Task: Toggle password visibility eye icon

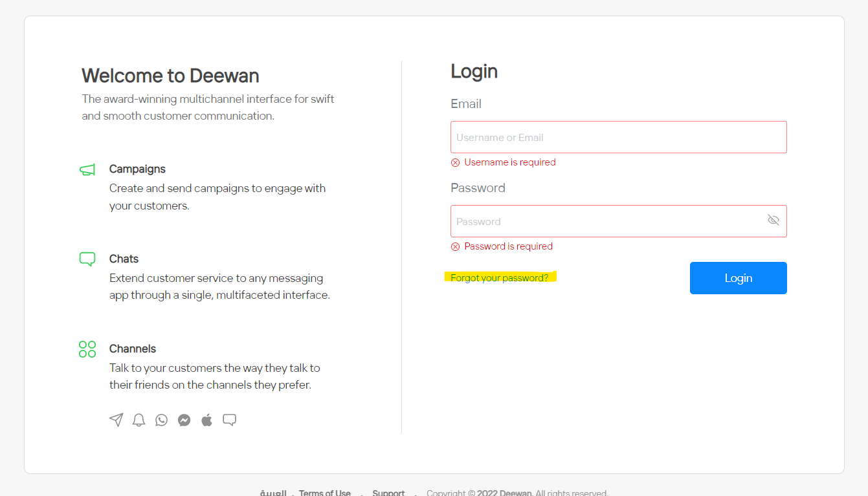Action: tap(773, 220)
